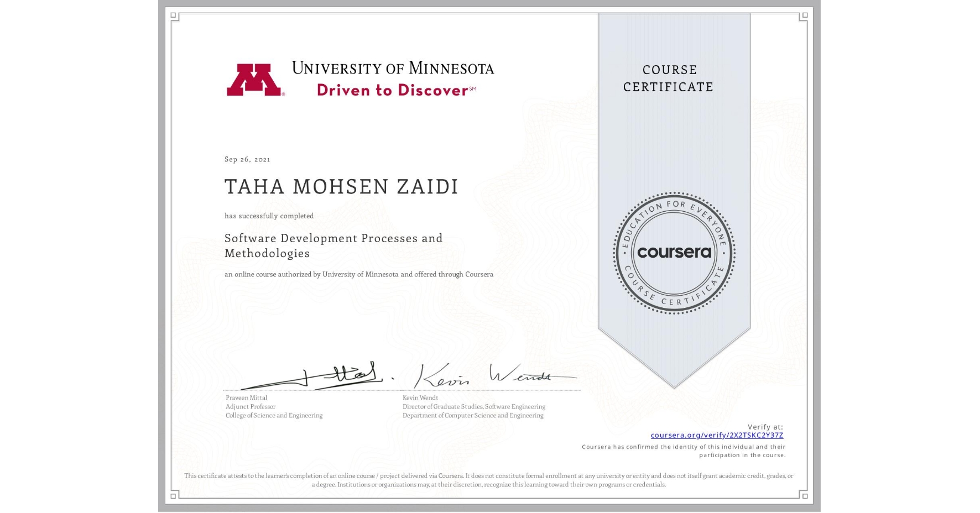Screen dimensions: 980x513
Task: Click the 'Verify at:' label
Action: [766, 426]
